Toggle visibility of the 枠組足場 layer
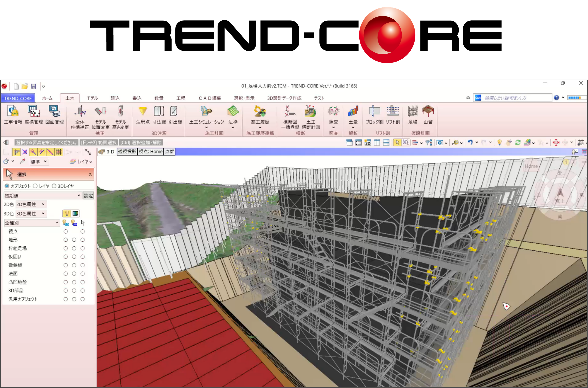This screenshot has height=388, width=588. 65,248
